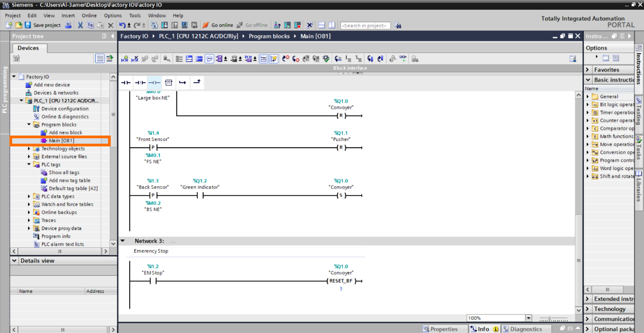644x333 pixels.
Task: Insert a normally open contact
Action: (x=126, y=82)
